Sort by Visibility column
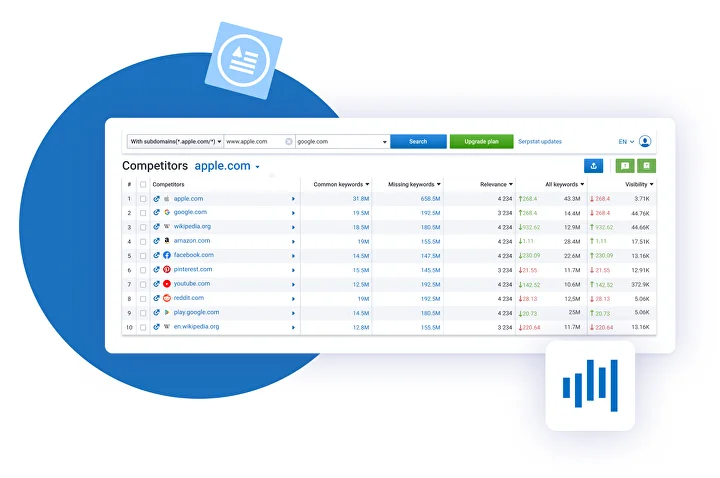Image resolution: width=720 pixels, height=478 pixels. (639, 185)
